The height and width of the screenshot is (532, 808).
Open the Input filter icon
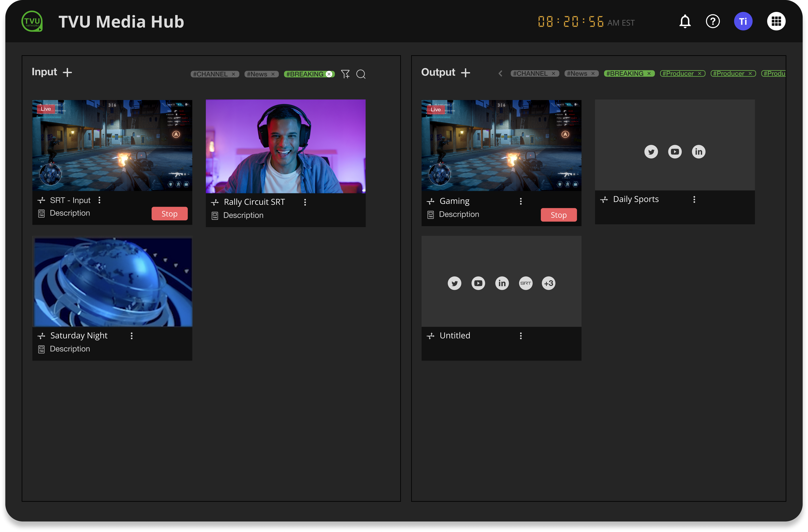pyautogui.click(x=345, y=74)
